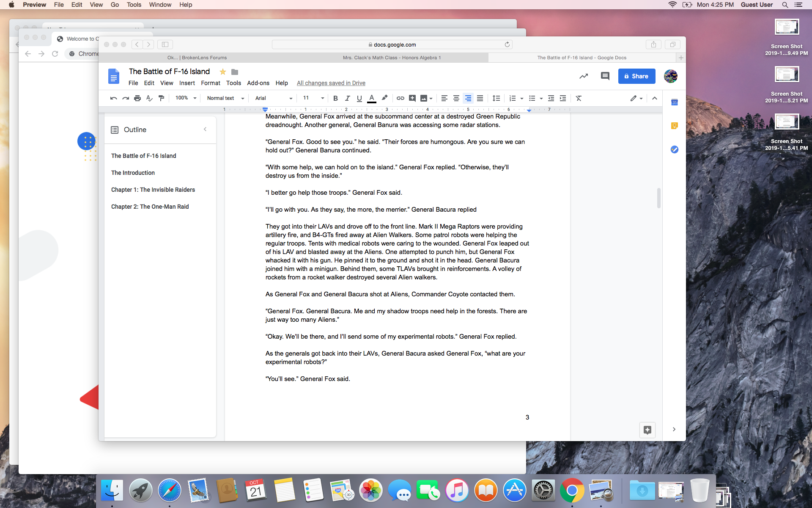812x508 pixels.
Task: Toggle bold formatting
Action: (335, 98)
